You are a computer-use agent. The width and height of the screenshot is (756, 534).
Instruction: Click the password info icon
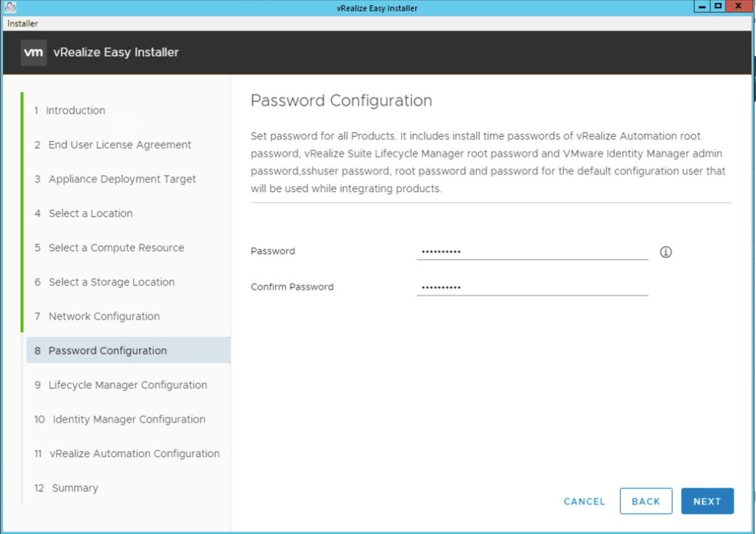pyautogui.click(x=666, y=252)
